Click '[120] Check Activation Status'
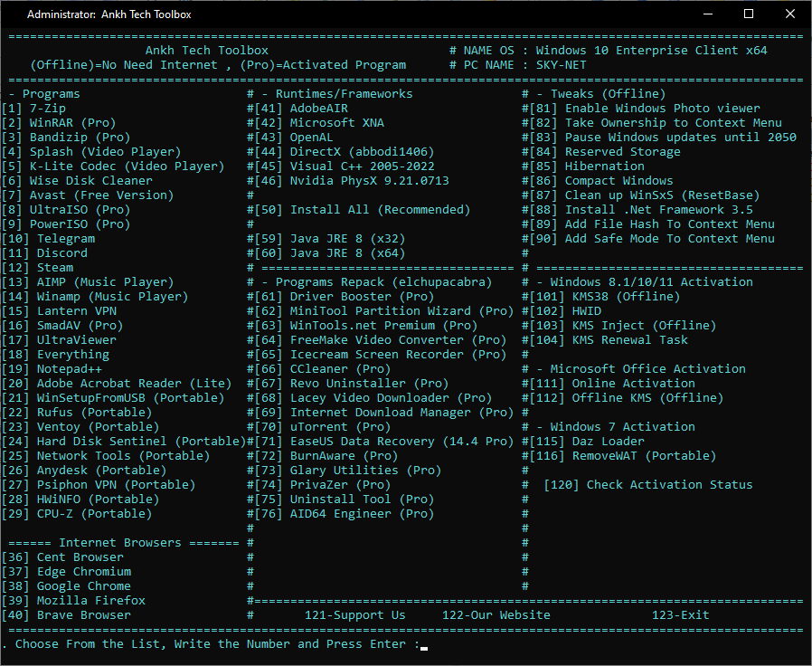This screenshot has width=812, height=666. [x=648, y=486]
